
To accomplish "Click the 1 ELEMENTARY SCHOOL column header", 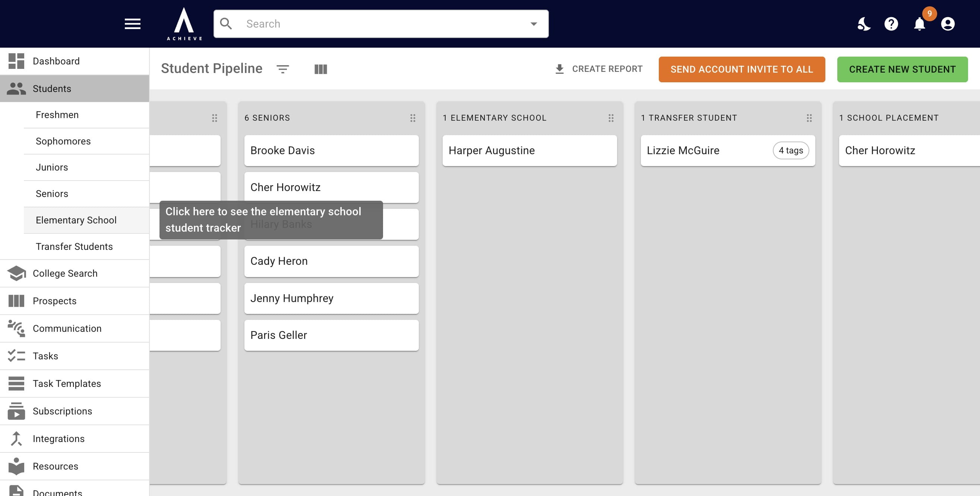I will tap(494, 118).
